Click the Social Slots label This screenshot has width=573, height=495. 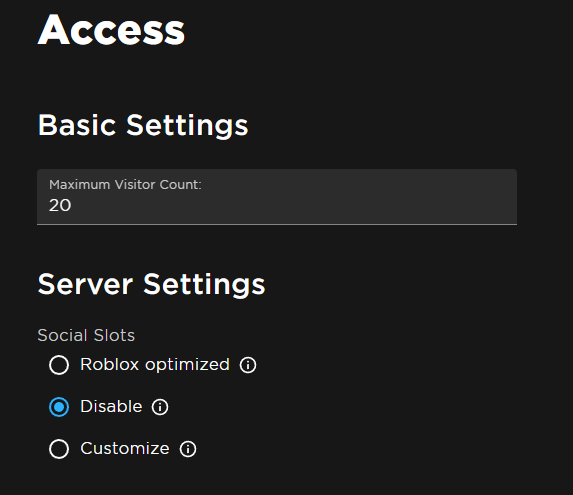click(86, 335)
